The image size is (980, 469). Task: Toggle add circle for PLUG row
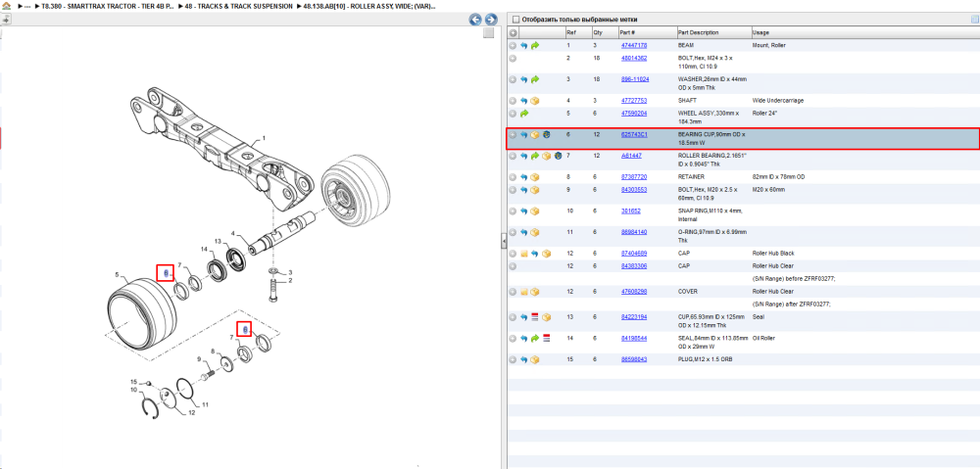[513, 359]
